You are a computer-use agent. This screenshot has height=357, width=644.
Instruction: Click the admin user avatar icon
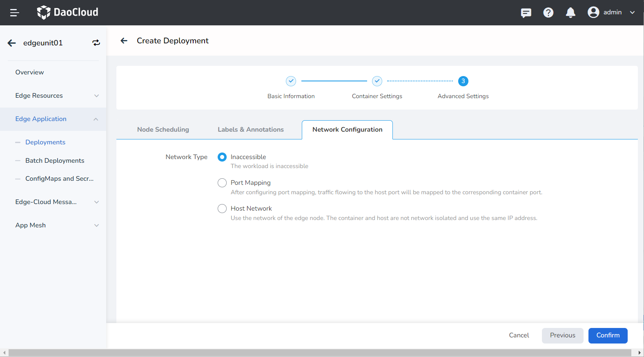pyautogui.click(x=593, y=12)
